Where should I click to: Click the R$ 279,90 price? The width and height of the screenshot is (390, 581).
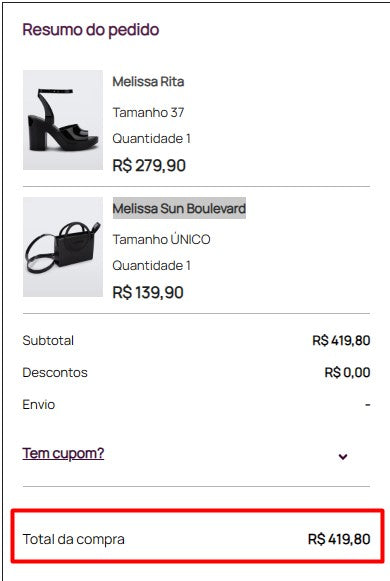tap(149, 165)
